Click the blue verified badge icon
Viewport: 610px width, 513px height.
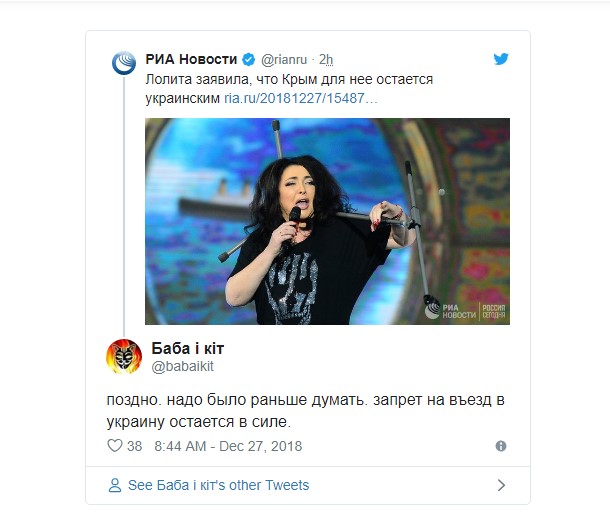[x=249, y=60]
